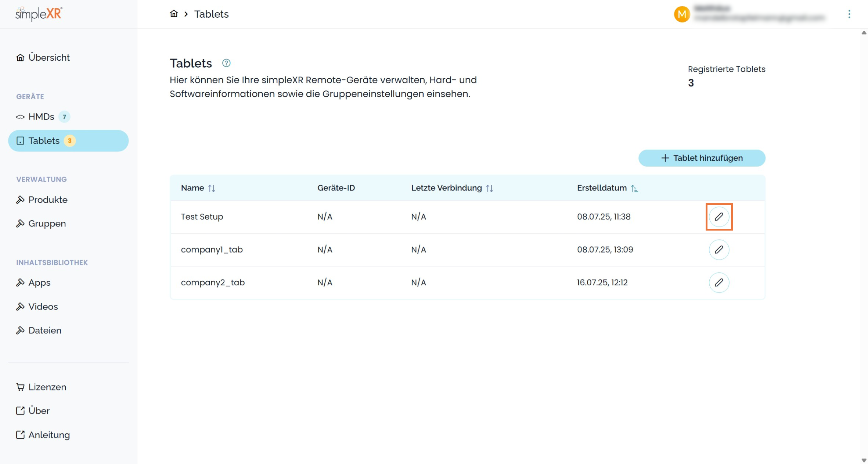Open help icon next to Tablets heading
Screen dimensions: 868x464
pyautogui.click(x=226, y=63)
